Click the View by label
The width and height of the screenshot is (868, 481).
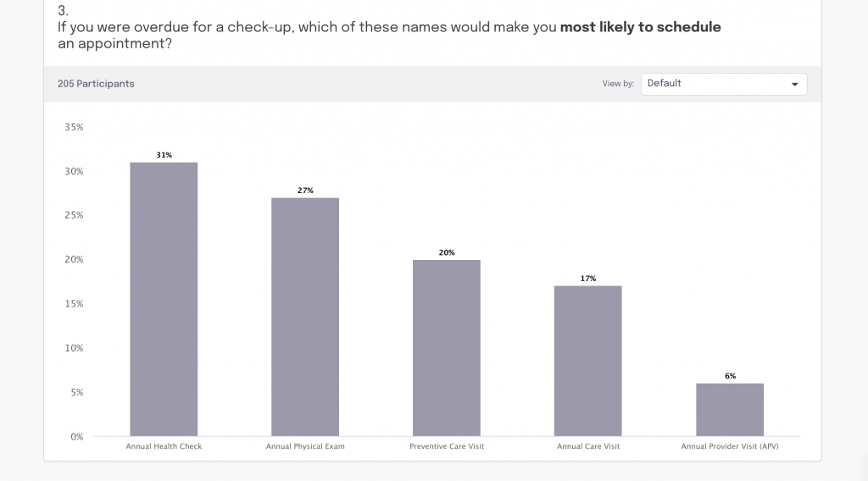[618, 84]
